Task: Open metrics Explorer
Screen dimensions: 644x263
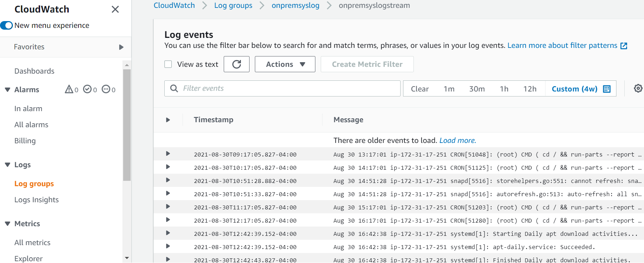Action: 28,258
